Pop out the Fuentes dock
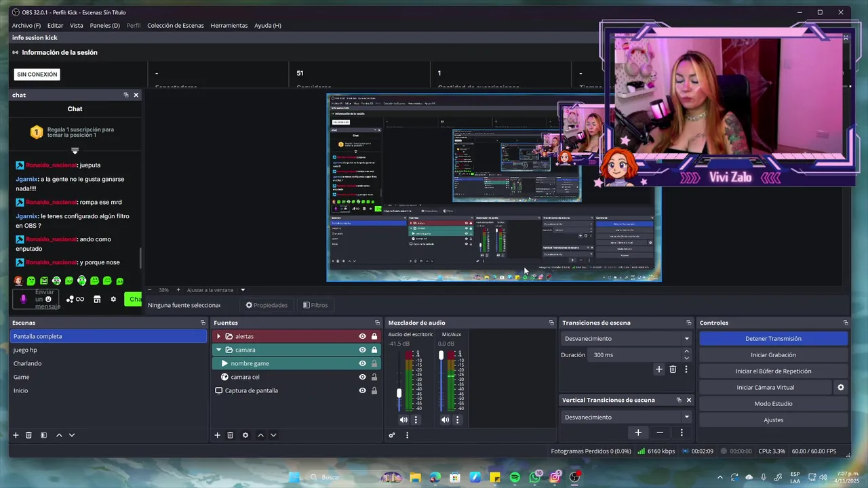868x488 pixels. (378, 323)
